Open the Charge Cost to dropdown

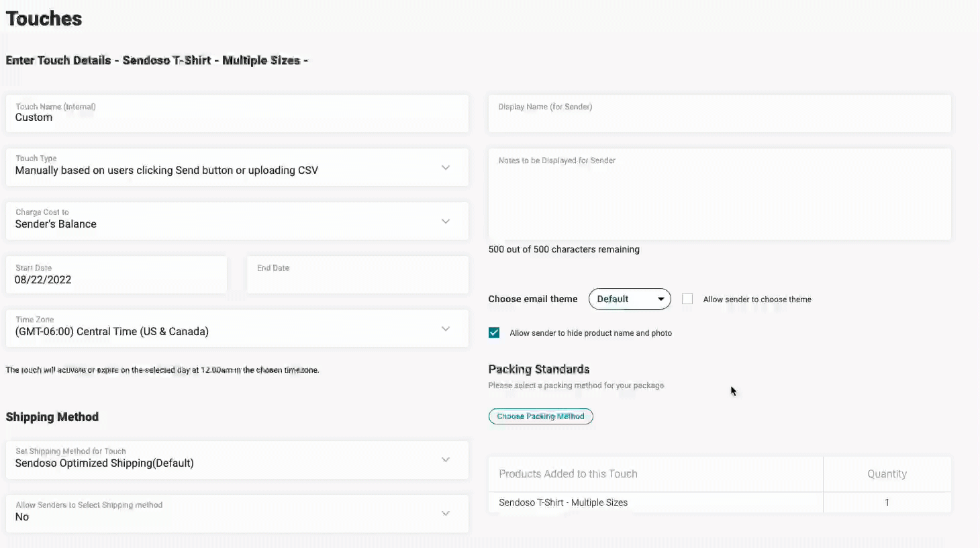(x=237, y=221)
